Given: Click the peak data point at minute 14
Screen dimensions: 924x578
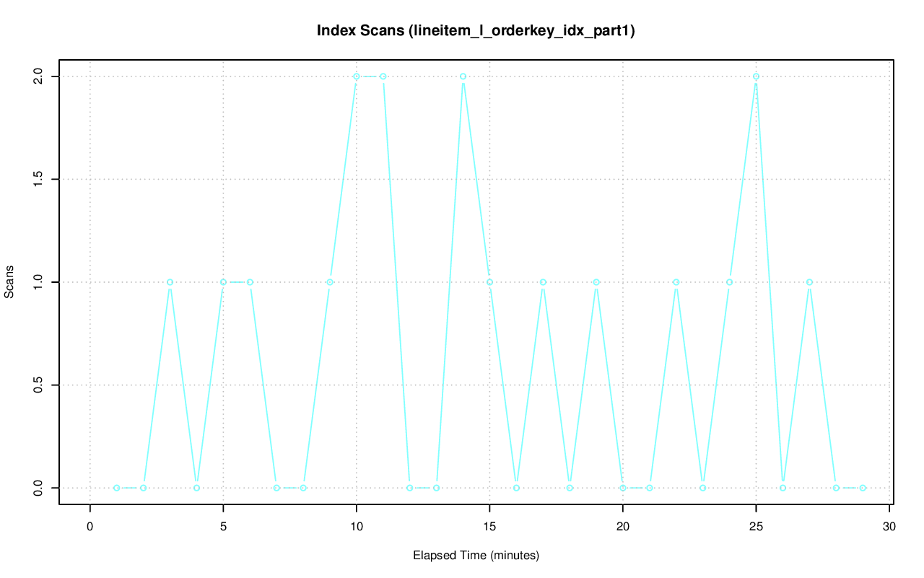Looking at the screenshot, I should pos(463,76).
